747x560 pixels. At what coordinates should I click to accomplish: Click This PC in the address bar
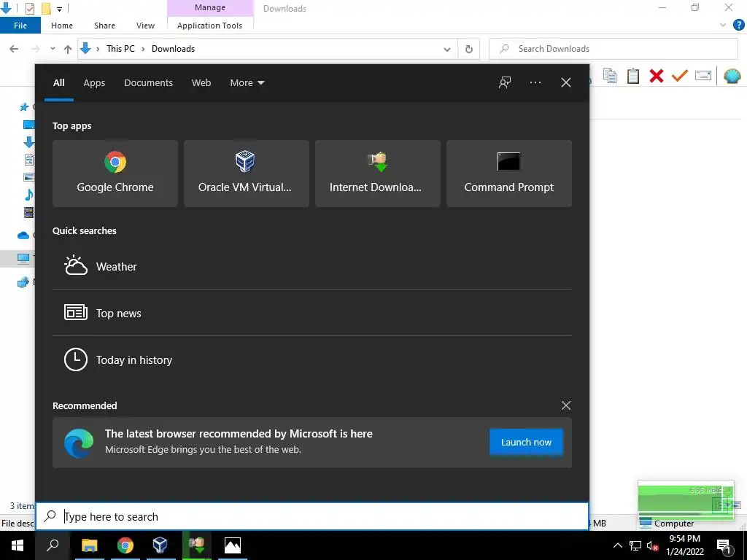[120, 49]
